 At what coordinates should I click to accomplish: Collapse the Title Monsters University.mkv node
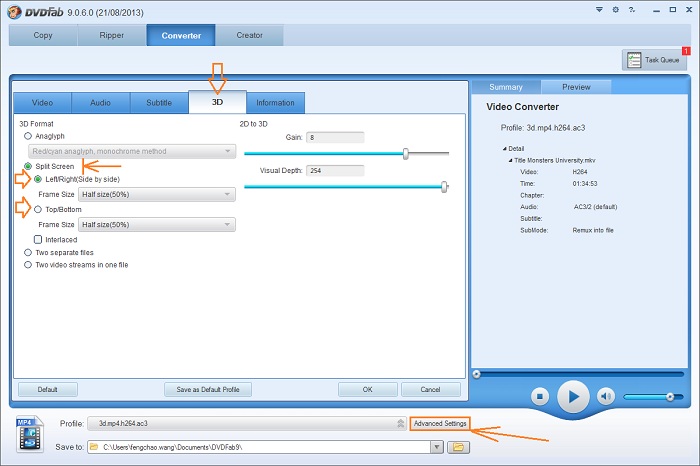point(510,160)
